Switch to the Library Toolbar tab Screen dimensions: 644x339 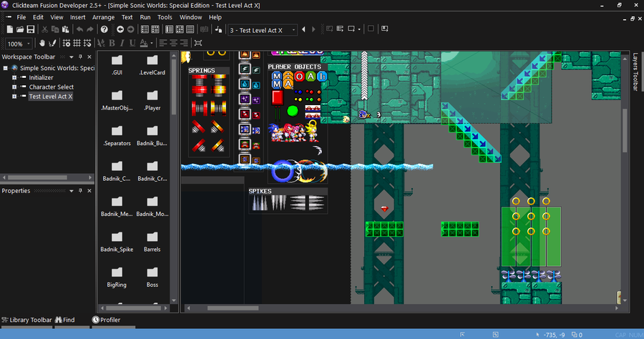[x=26, y=320]
